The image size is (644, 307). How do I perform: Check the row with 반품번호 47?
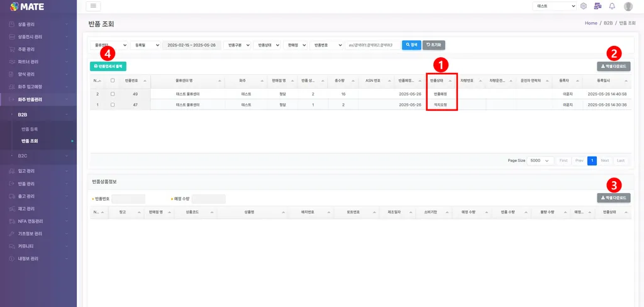pyautogui.click(x=113, y=105)
